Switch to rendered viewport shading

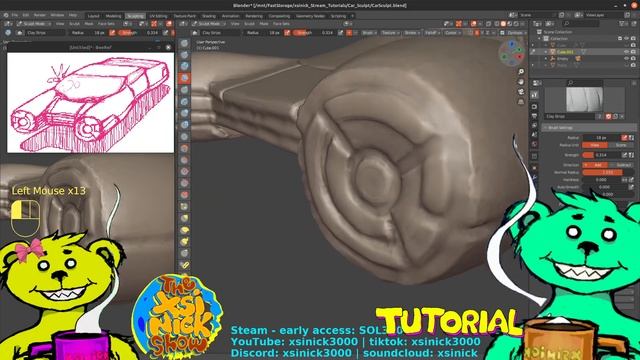tap(516, 24)
